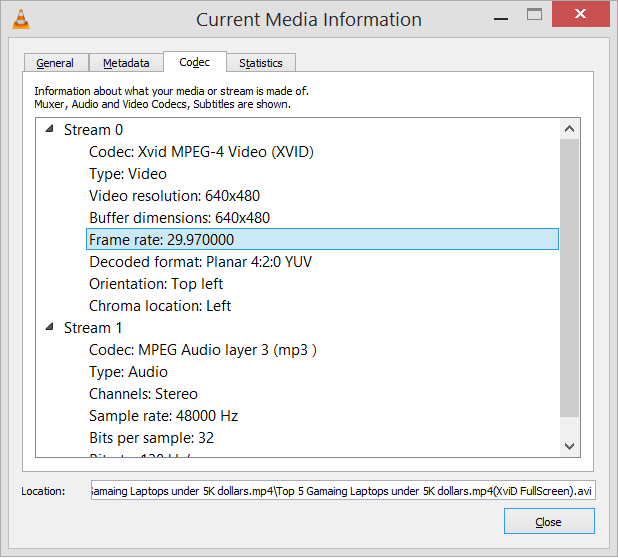Click the Close button
Image resolution: width=618 pixels, height=558 pixels.
pos(549,521)
